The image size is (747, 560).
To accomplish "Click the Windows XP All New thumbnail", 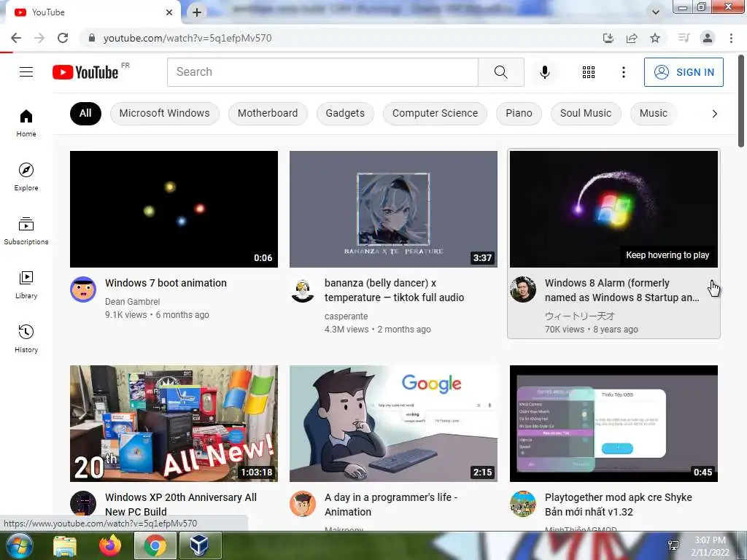I will (x=174, y=424).
